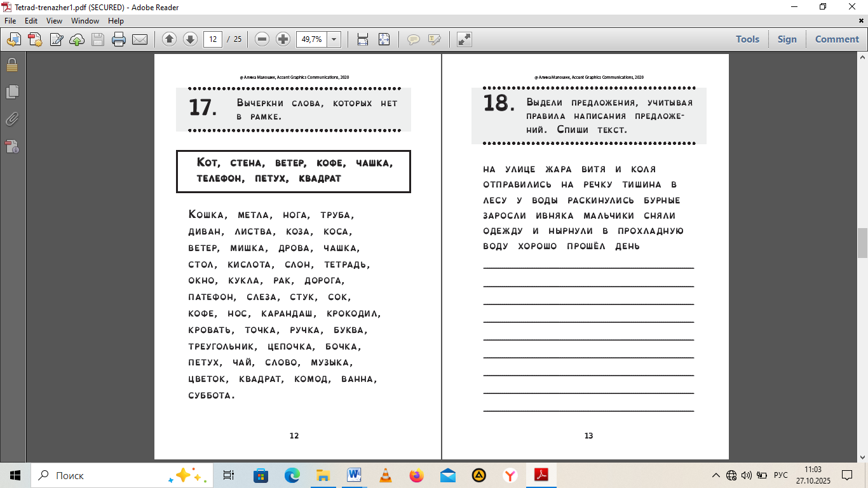Screen dimensions: 868x488
Task: Toggle fit one full page view
Action: pos(384,39)
